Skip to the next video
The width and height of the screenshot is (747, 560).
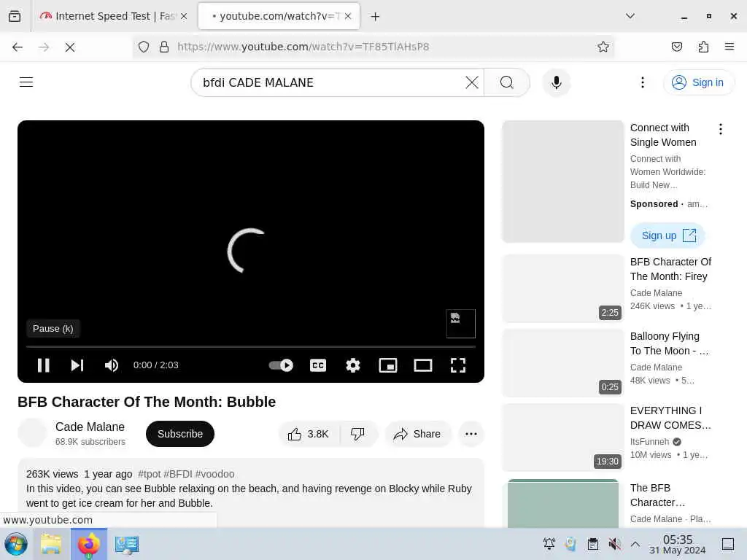pos(77,365)
